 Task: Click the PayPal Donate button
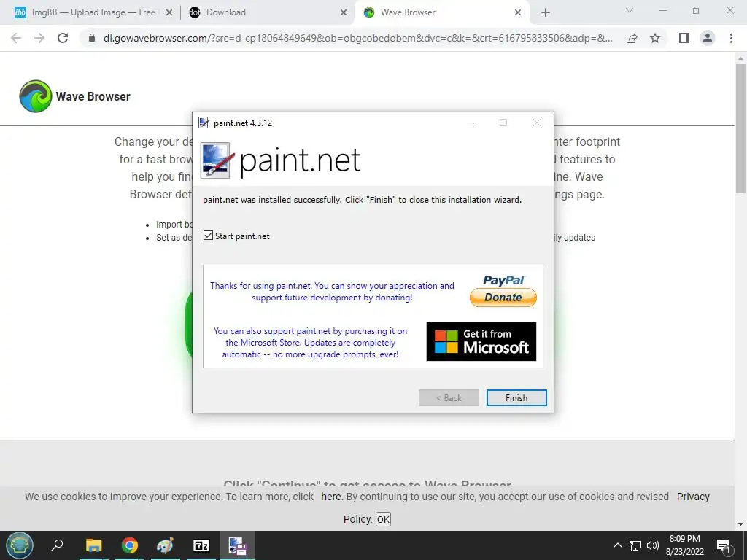point(503,297)
